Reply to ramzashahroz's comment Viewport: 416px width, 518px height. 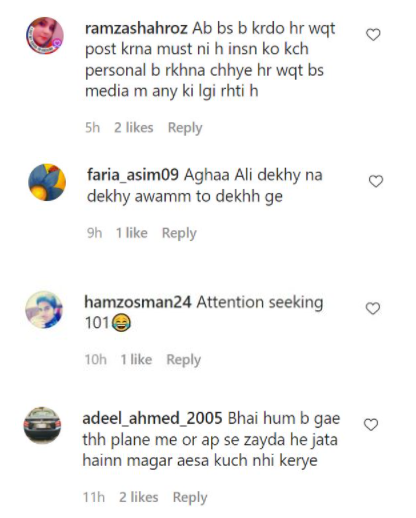tap(185, 128)
